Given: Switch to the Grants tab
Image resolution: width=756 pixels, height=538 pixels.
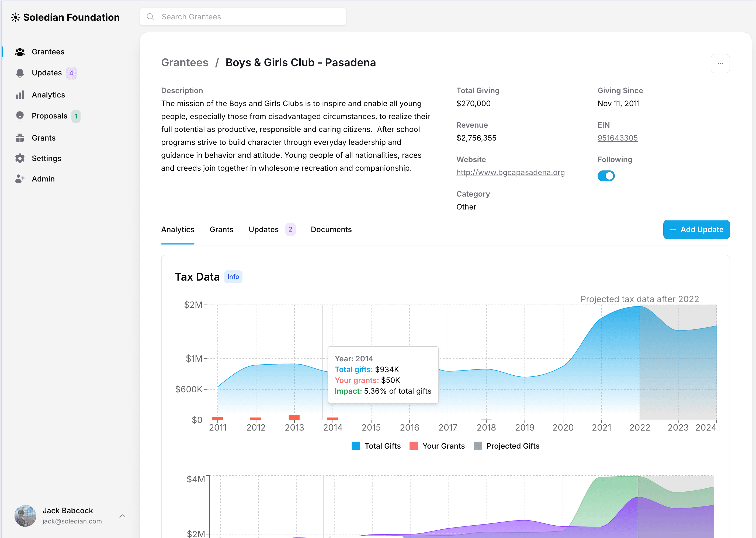Looking at the screenshot, I should pyautogui.click(x=221, y=230).
